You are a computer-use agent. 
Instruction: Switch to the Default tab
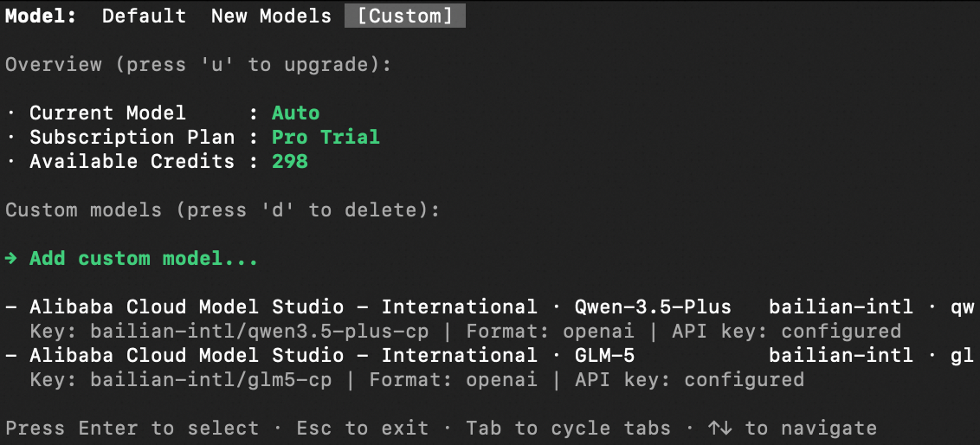tap(144, 16)
